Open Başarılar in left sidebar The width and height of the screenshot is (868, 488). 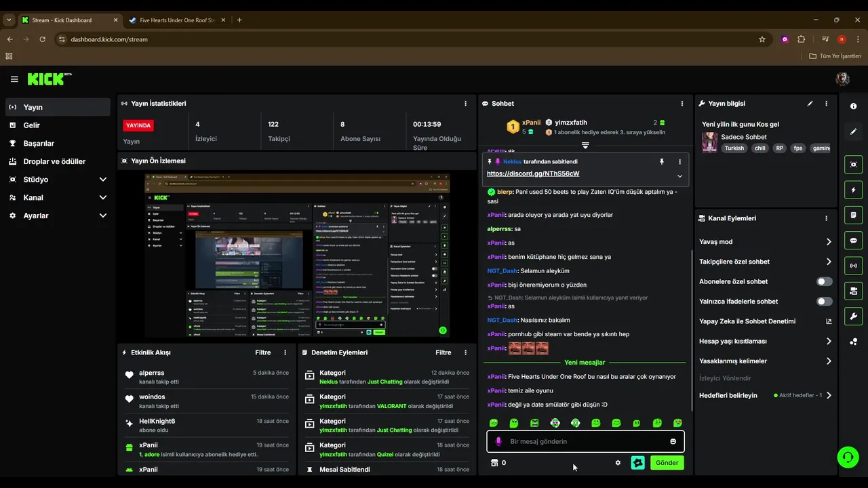(x=58, y=143)
